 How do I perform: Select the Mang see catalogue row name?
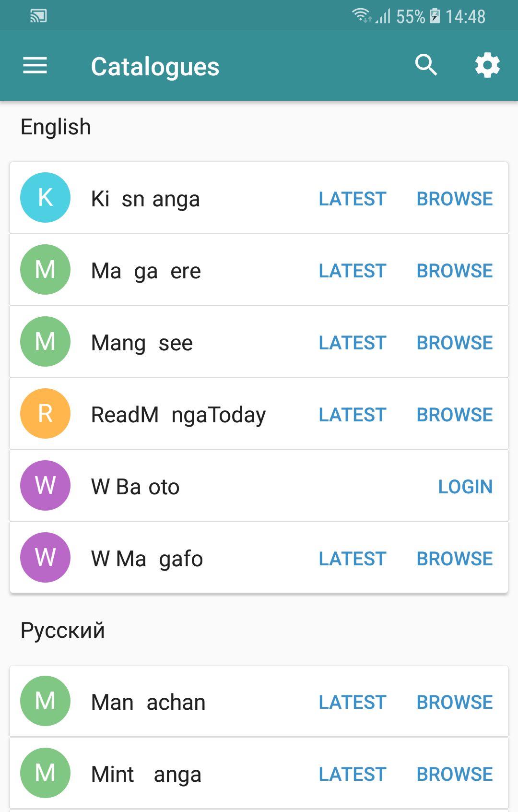tap(142, 343)
